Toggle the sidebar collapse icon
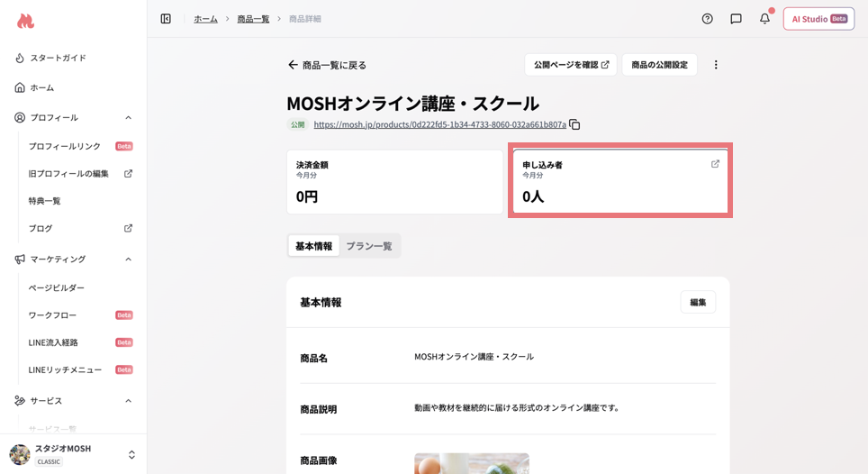Screen dimensions: 868x474 point(166,19)
